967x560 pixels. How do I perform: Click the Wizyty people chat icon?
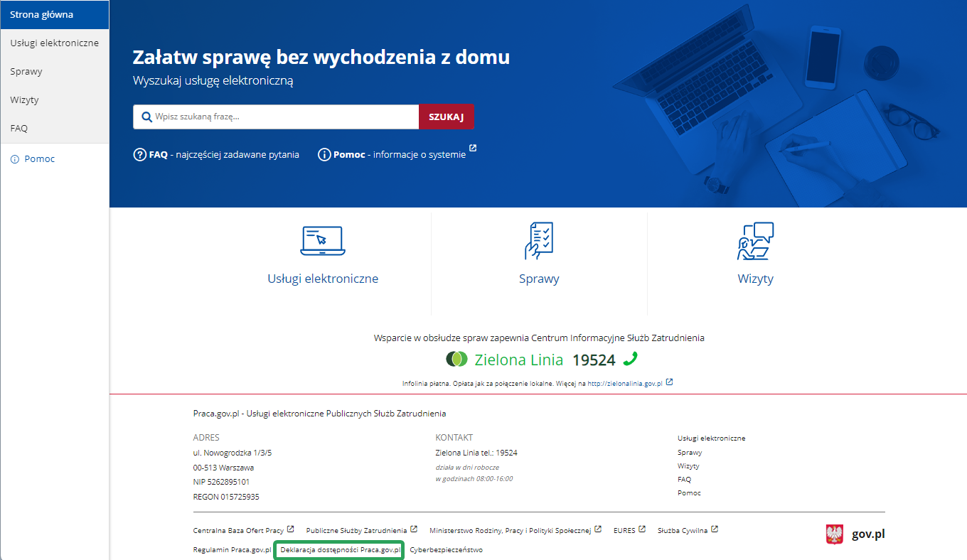point(755,241)
